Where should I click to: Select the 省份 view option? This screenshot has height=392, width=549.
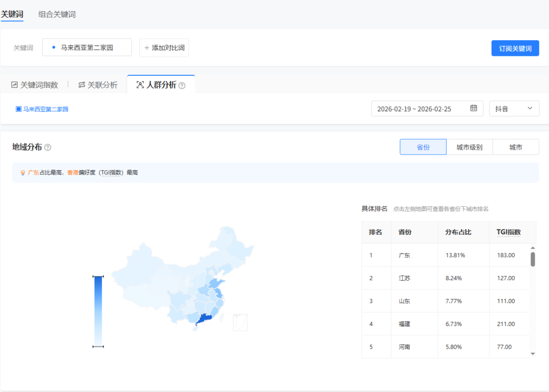423,147
